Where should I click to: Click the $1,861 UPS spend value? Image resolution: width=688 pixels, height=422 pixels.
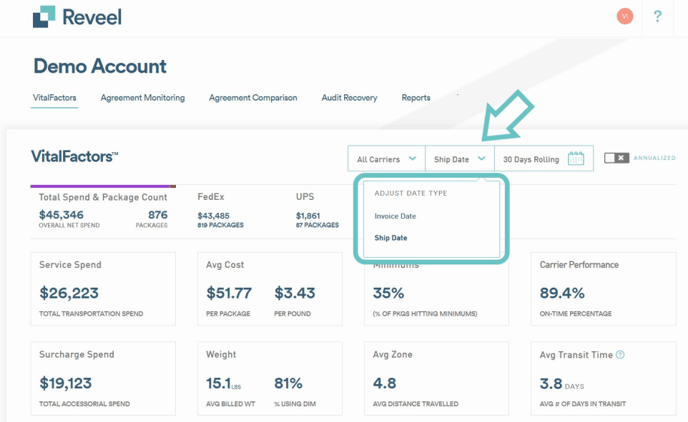308,216
